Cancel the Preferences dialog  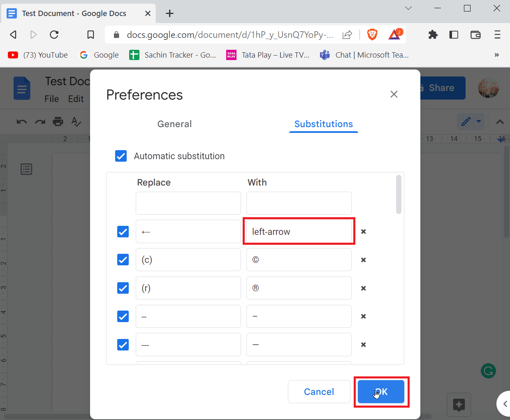(319, 392)
